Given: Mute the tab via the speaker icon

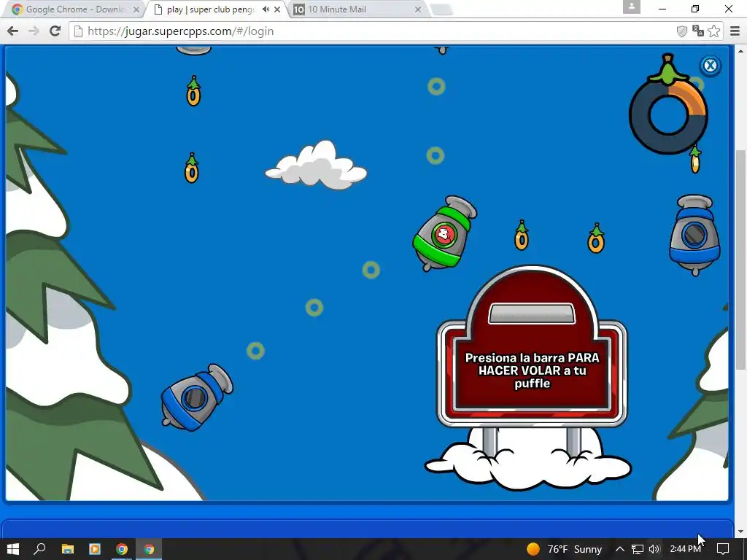Looking at the screenshot, I should coord(266,9).
